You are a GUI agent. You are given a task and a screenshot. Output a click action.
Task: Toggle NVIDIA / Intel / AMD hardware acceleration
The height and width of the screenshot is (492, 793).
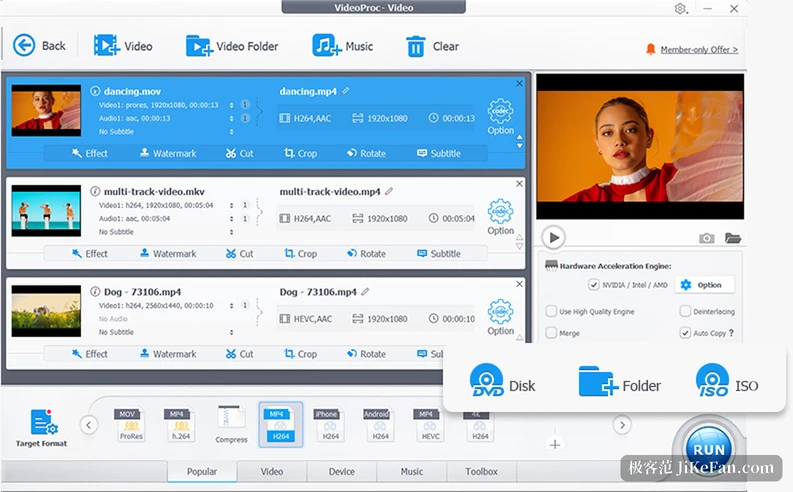(593, 285)
